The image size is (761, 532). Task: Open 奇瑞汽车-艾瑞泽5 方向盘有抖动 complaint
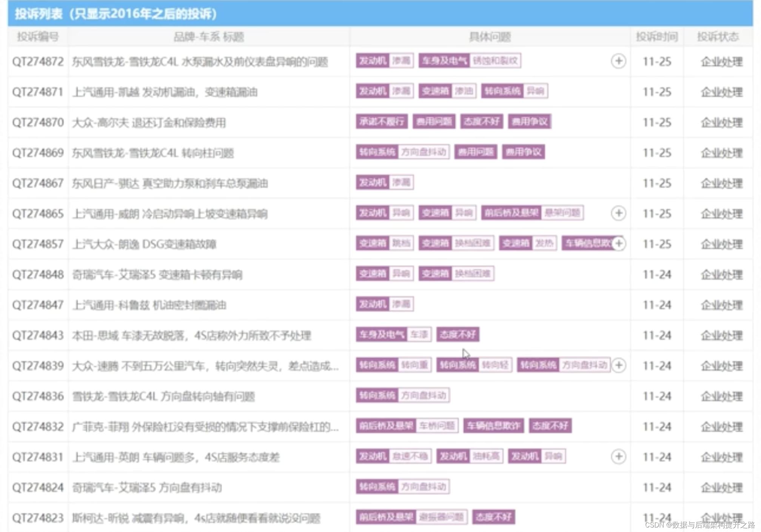[147, 487]
